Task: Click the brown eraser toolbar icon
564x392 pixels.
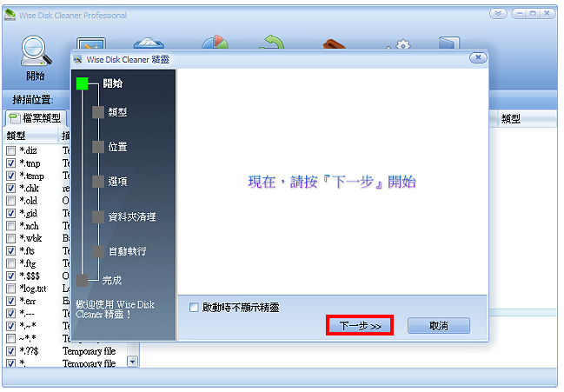Action: pyautogui.click(x=335, y=44)
